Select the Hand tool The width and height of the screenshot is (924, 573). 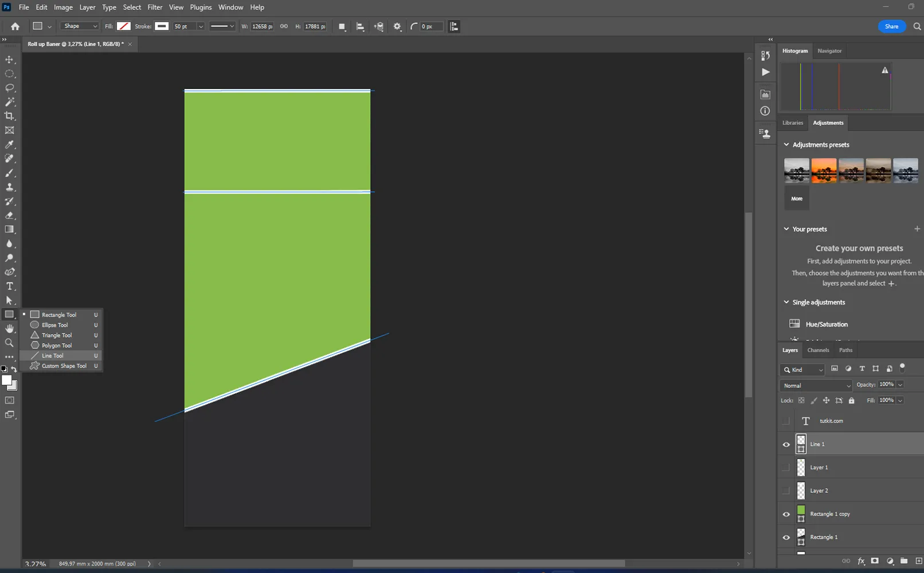pyautogui.click(x=10, y=328)
